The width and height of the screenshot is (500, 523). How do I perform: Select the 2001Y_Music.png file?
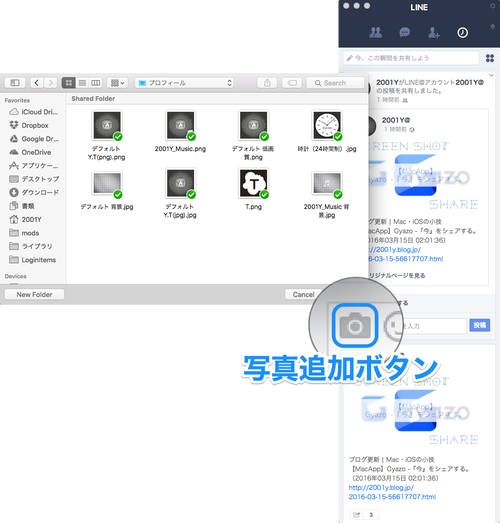coord(180,131)
